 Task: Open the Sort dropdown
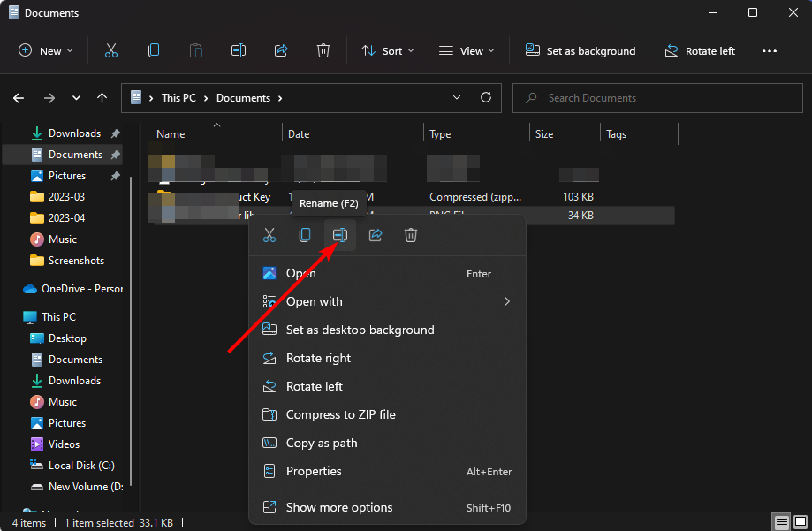pos(387,50)
